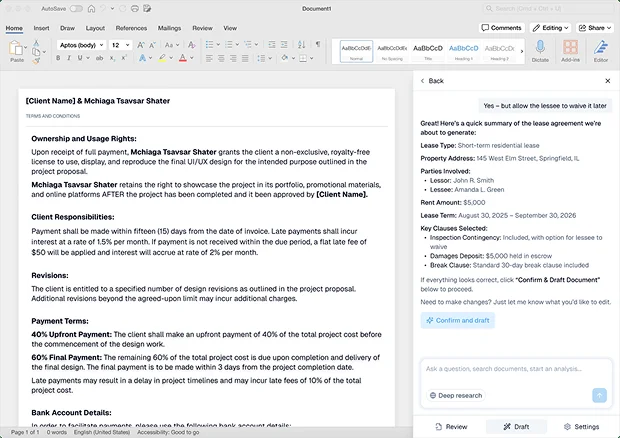Click the Confirm and draft button
Screen dimensions: 620x438
tap(457, 320)
